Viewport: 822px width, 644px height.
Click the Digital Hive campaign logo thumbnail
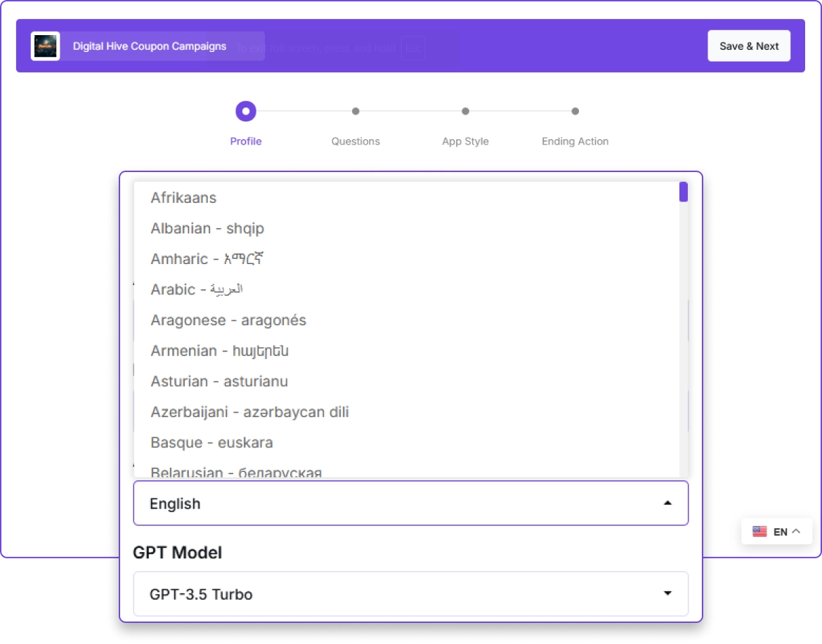(x=45, y=46)
